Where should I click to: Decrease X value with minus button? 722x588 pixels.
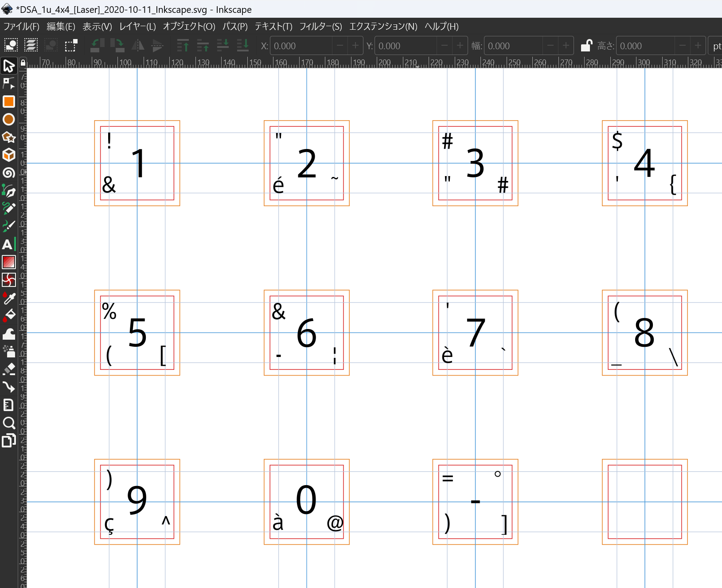(340, 46)
